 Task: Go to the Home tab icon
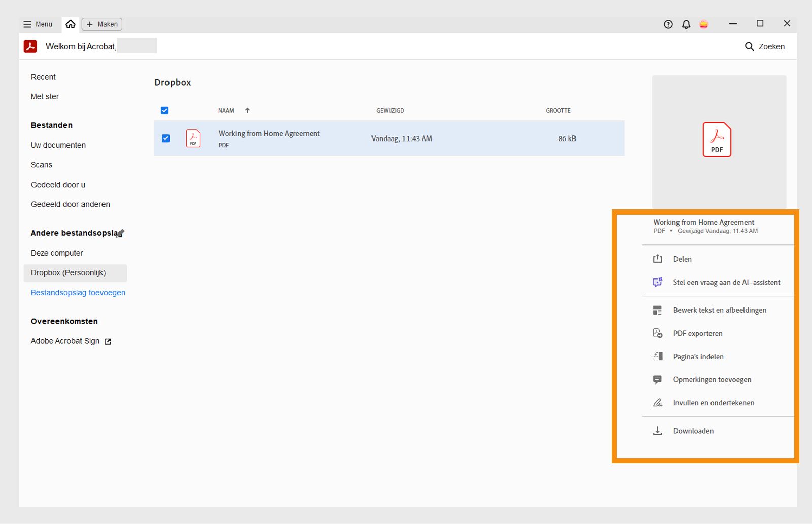71,24
